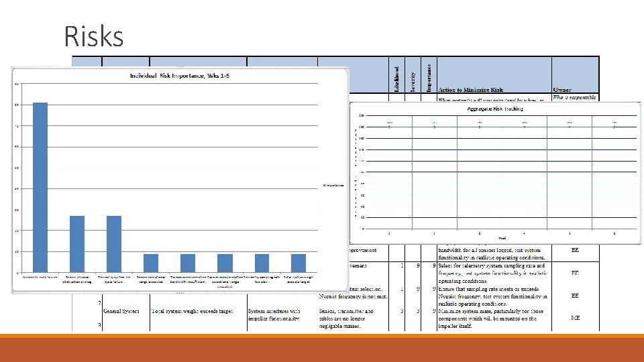Screen dimensions: 644x362
Task: Click the "Action to Minimize Risk" header
Action: coord(471,89)
